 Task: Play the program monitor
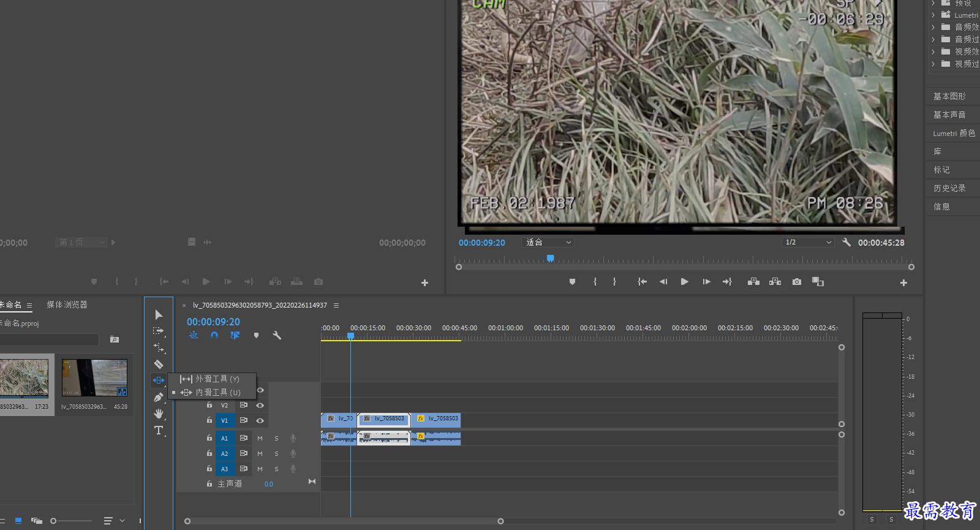click(684, 282)
